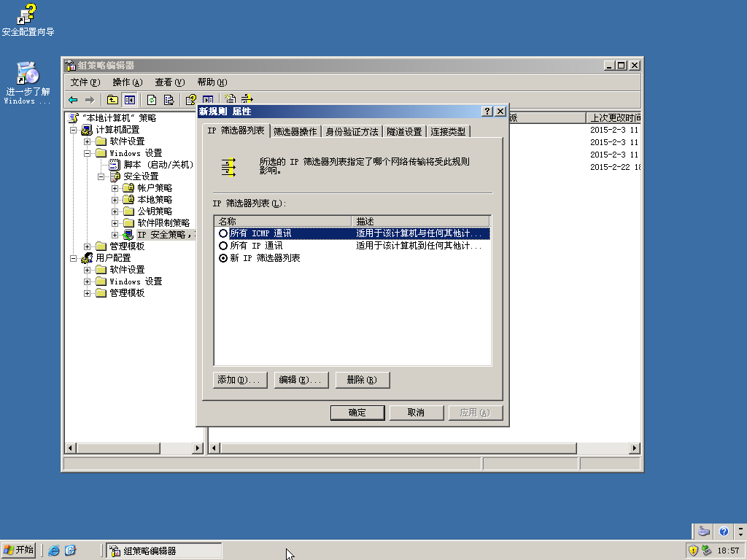Open the Learn more about Windows desktop icon
This screenshot has width=747, height=560.
coord(28,83)
